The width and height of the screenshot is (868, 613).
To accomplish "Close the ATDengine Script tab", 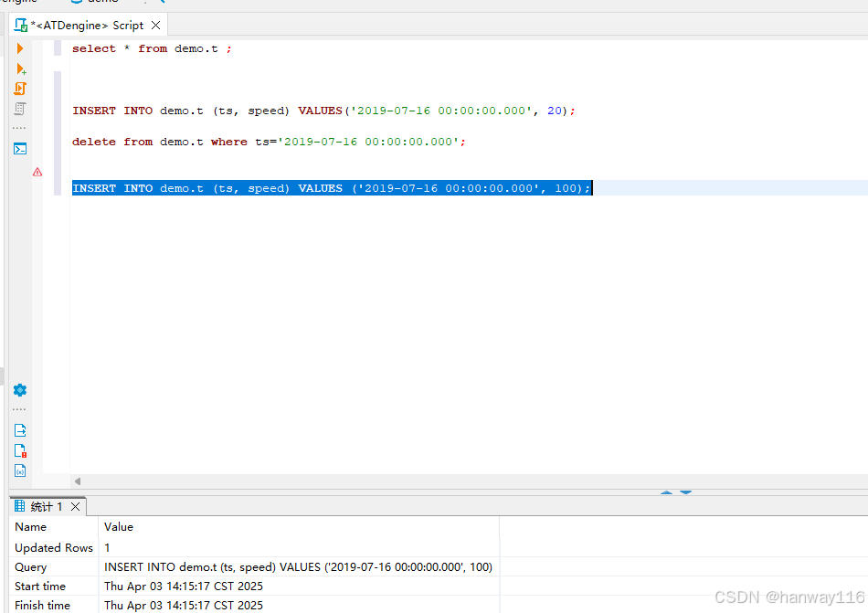I will pos(156,26).
